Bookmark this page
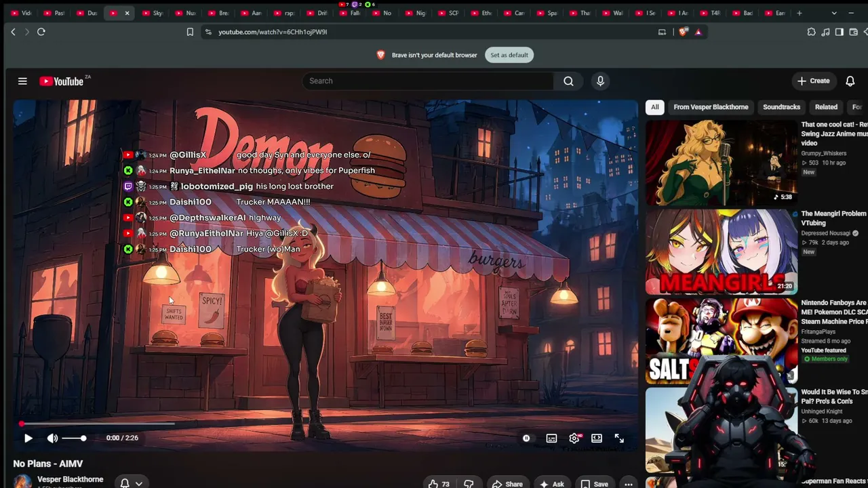Image resolution: width=868 pixels, height=488 pixels. [190, 32]
